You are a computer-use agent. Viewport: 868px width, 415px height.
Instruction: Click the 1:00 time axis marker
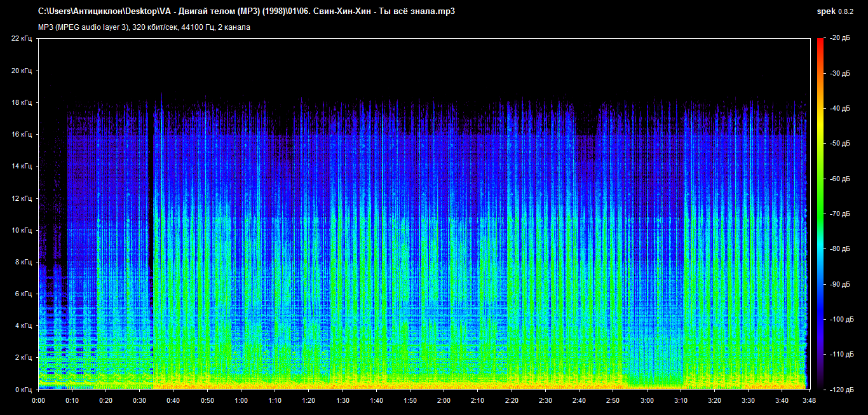click(x=241, y=401)
